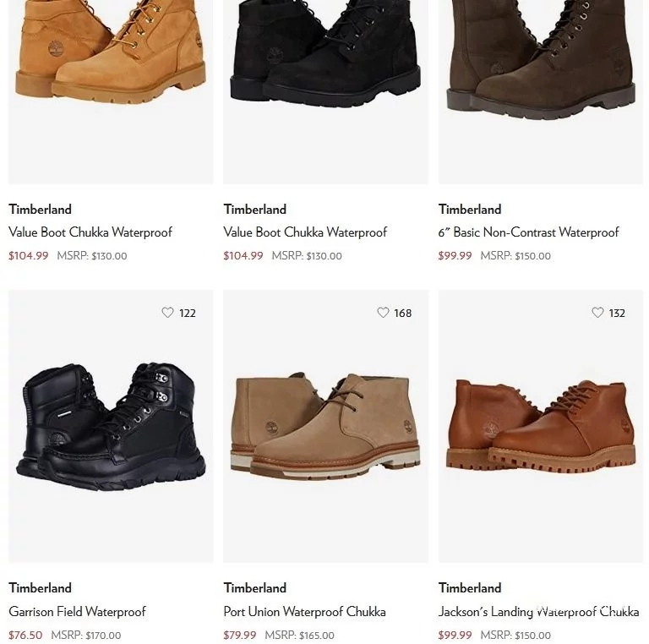Viewport: 649px width, 644px height.
Task: Favorite the Jackson's Landing Chukka with the heart icon
Action: click(x=597, y=313)
